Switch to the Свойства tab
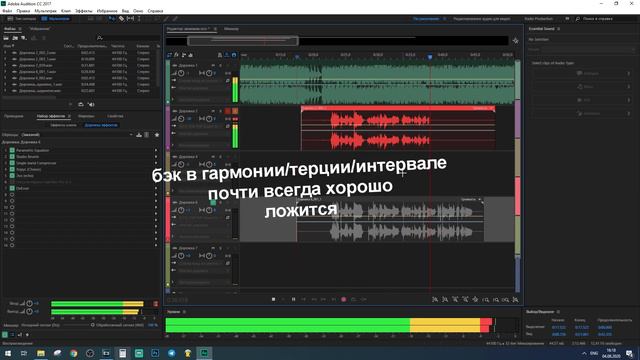The image size is (640, 360). tap(115, 116)
